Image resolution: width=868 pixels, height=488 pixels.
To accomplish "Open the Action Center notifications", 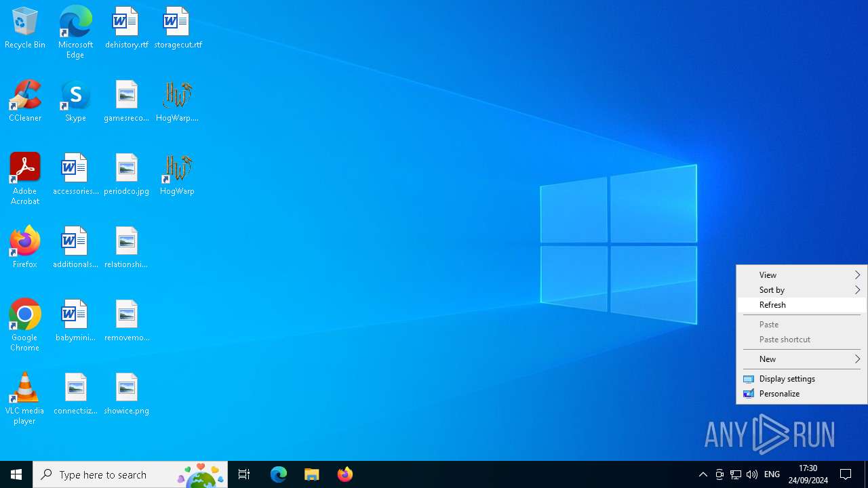I will pos(846,474).
